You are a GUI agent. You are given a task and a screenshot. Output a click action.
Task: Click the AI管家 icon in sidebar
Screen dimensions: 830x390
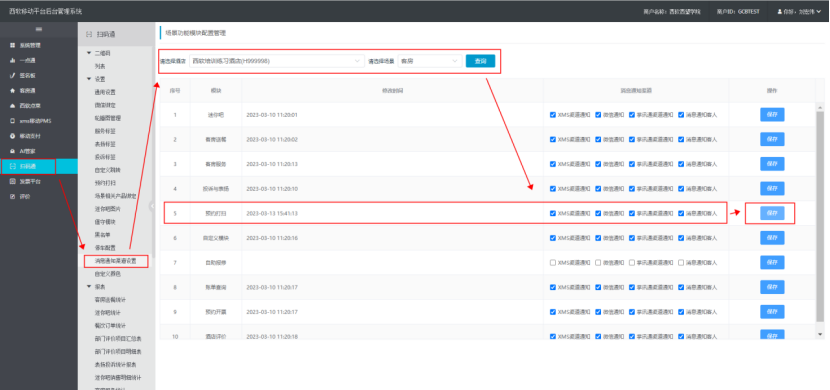tap(13, 151)
